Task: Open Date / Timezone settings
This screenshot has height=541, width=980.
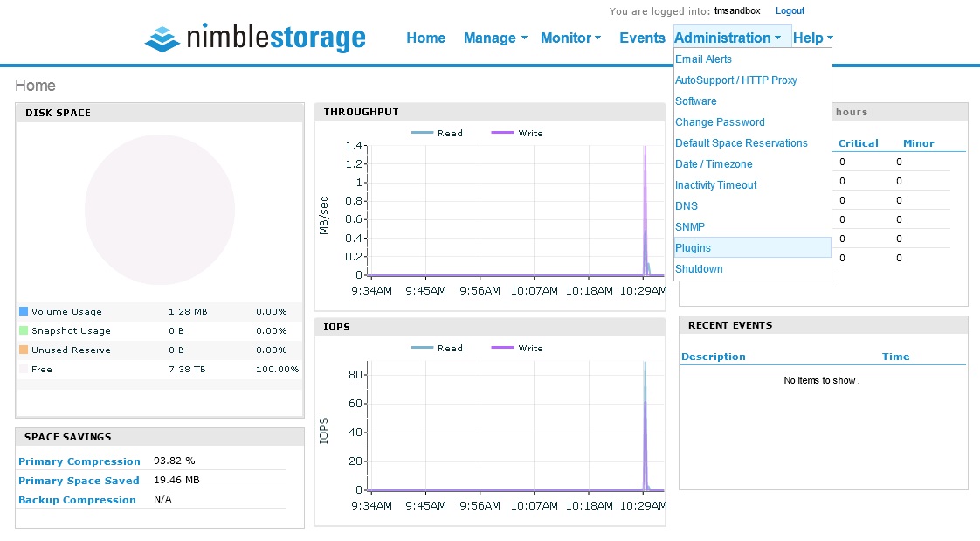Action: click(715, 163)
